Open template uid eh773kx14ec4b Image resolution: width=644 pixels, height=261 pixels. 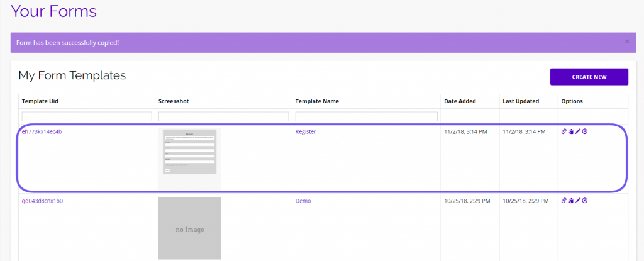(42, 132)
